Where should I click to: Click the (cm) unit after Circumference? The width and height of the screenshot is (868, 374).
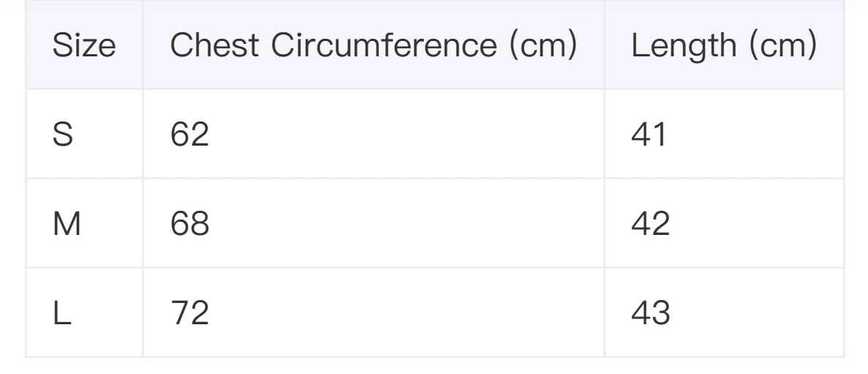pos(543,45)
